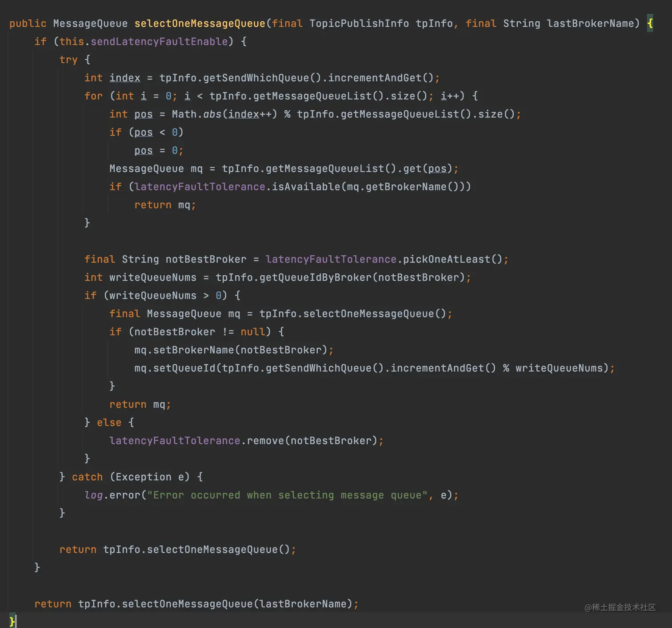672x628 pixels.
Task: Click the 'Error occurred when selecting message queue' string
Action: [x=287, y=495]
